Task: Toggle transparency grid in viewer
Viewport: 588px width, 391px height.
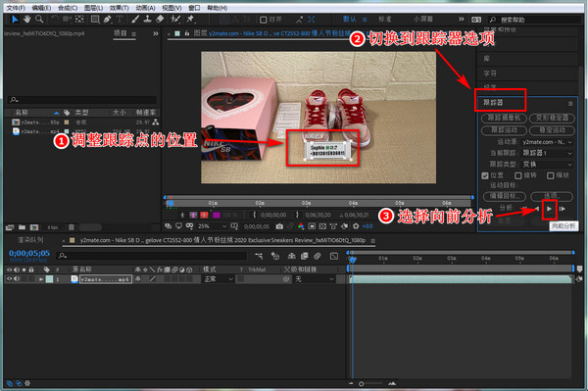Action: click(x=322, y=226)
